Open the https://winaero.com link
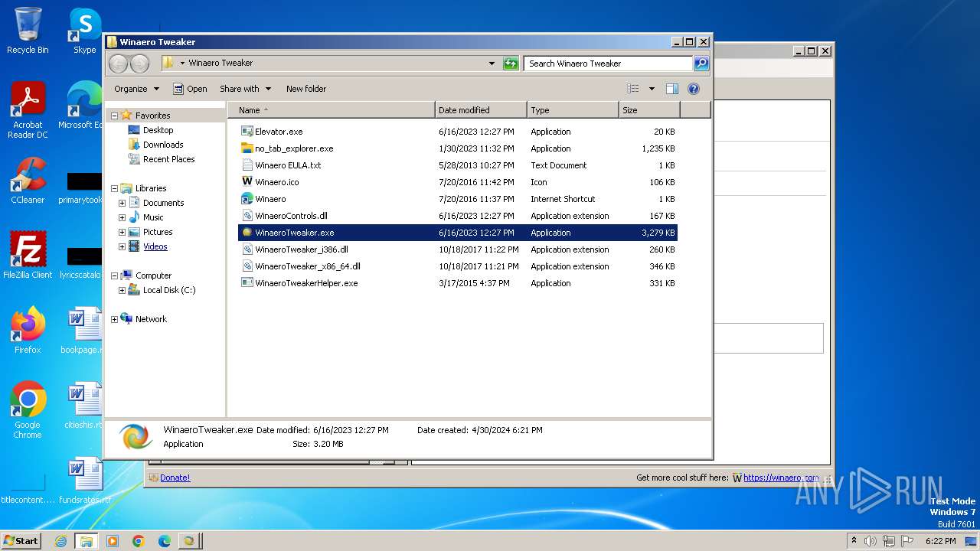Screen dimensions: 980x551 [x=781, y=478]
